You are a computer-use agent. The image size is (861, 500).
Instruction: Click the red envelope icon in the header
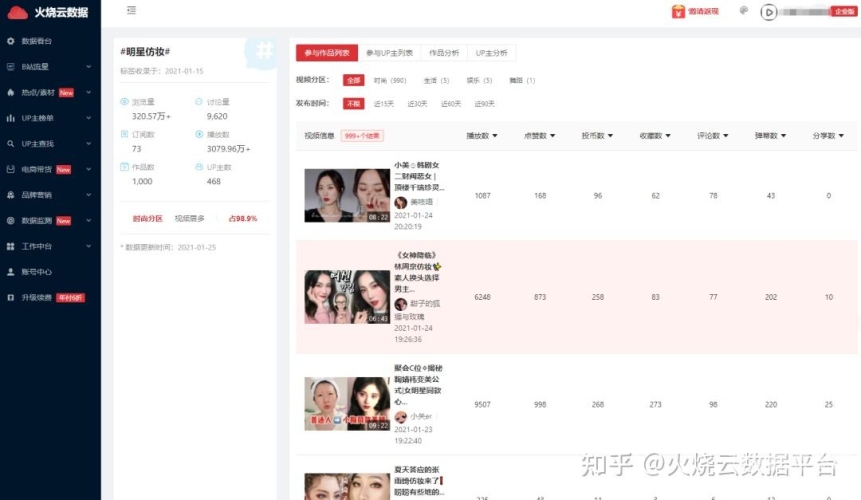(678, 12)
